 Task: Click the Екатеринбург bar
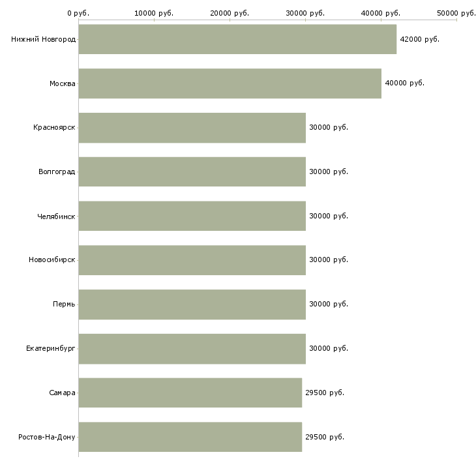point(192,348)
